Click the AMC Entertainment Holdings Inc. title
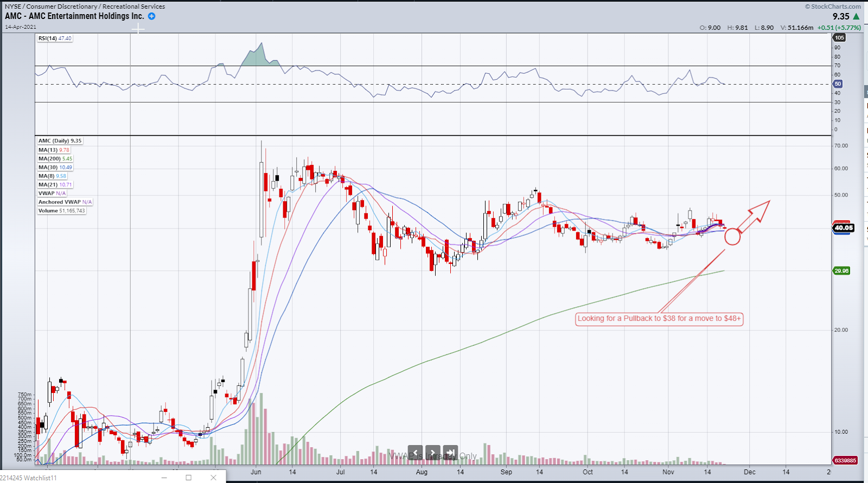This screenshot has height=483, width=868. click(74, 16)
